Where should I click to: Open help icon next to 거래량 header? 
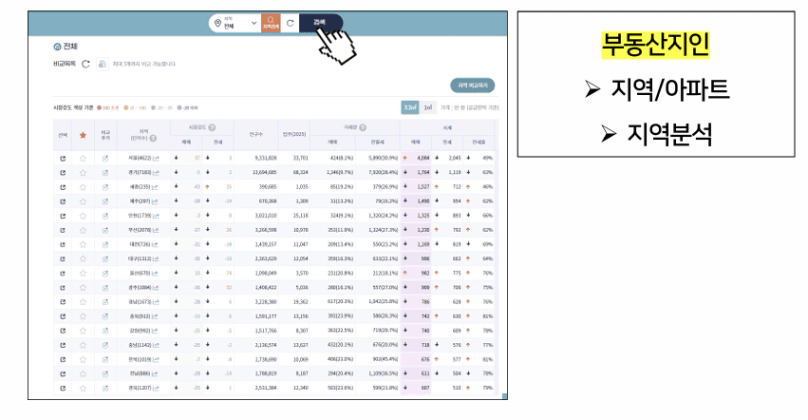(362, 127)
